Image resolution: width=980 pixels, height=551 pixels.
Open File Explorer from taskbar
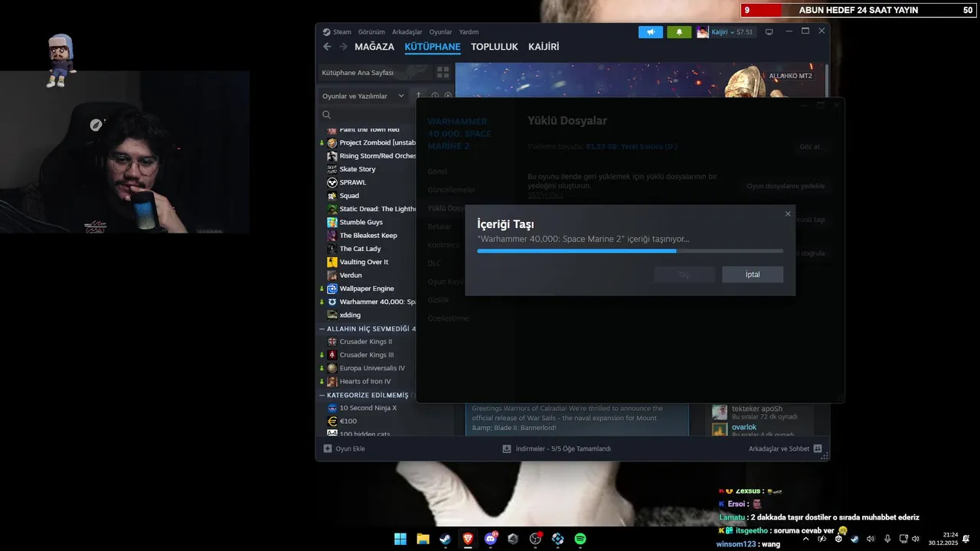click(x=423, y=539)
